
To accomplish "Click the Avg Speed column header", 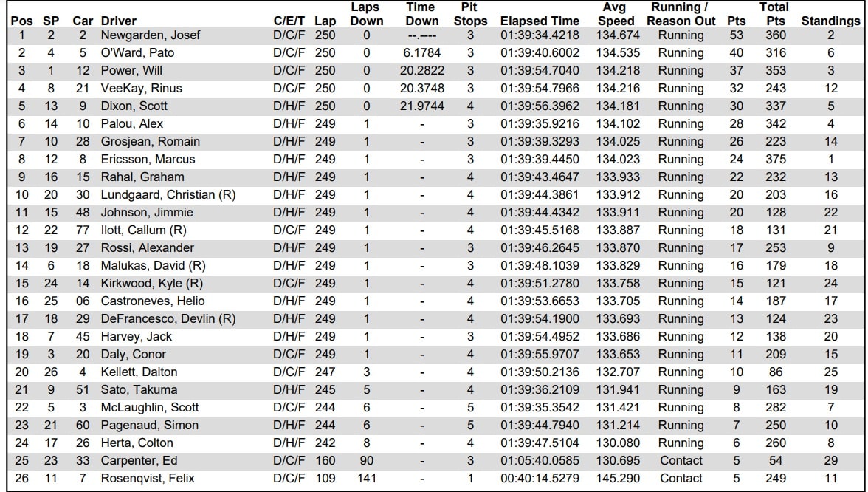I will pyautogui.click(x=615, y=14).
